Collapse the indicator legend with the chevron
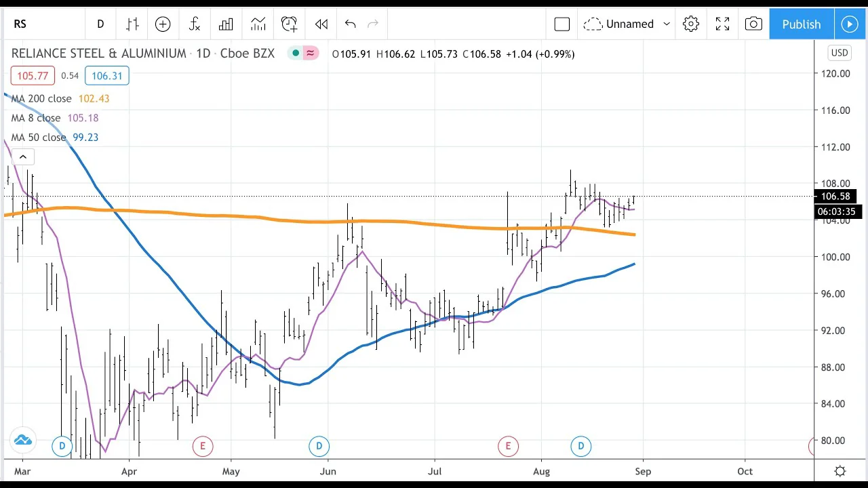Viewport: 868px width, 488px height. pyautogui.click(x=22, y=157)
